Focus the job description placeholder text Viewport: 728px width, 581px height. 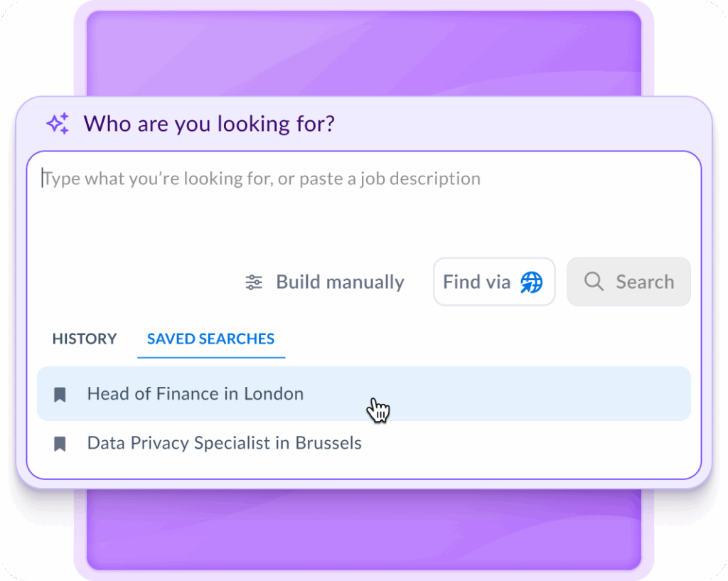click(262, 178)
